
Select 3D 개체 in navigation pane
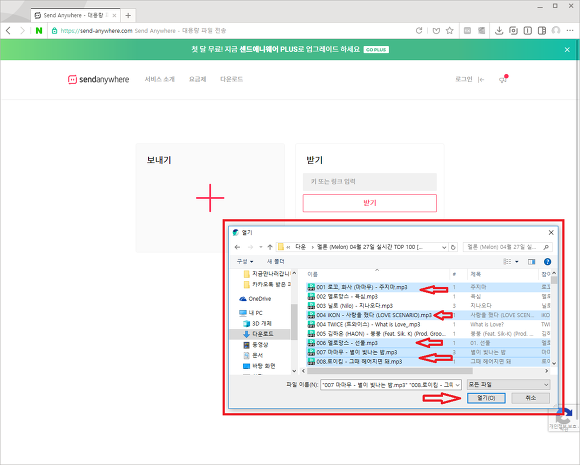tap(257, 324)
